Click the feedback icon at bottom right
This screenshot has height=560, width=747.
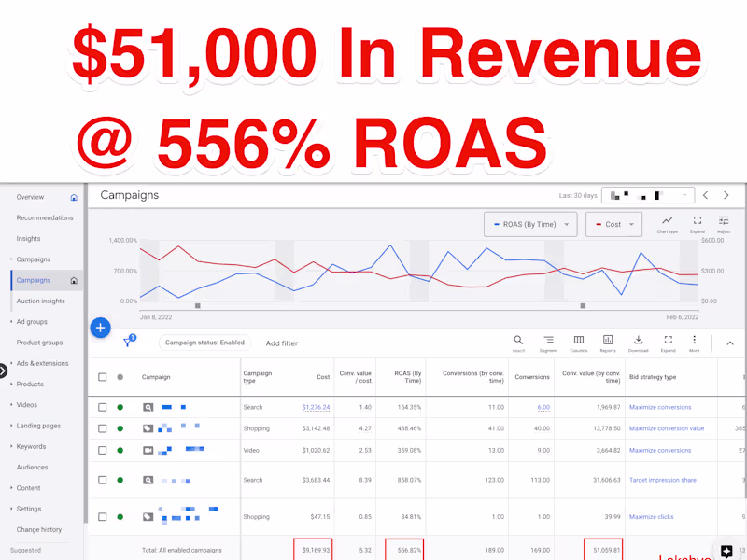tap(726, 552)
